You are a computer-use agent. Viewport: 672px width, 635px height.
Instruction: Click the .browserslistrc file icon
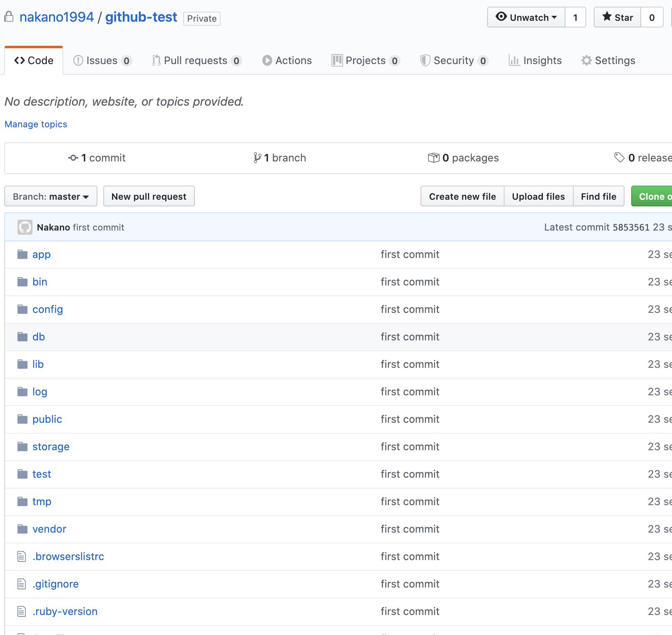(x=22, y=556)
